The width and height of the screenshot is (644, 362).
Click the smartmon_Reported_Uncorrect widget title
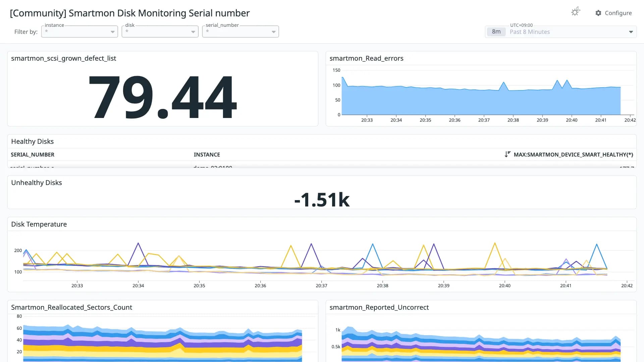click(379, 307)
